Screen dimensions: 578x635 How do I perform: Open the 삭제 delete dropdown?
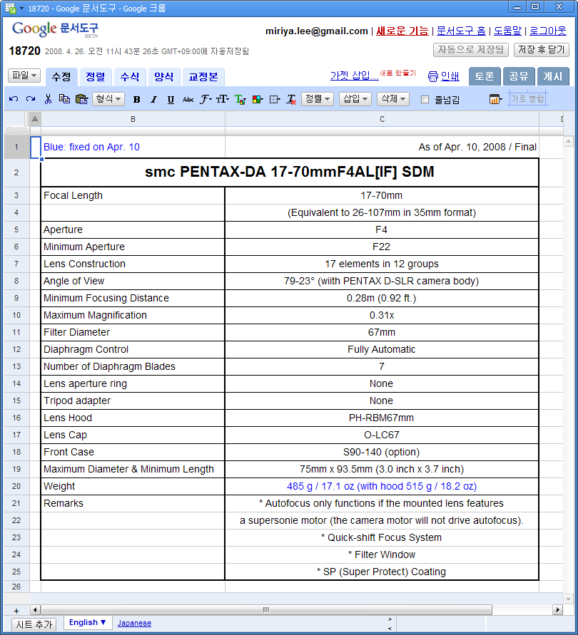[x=393, y=99]
